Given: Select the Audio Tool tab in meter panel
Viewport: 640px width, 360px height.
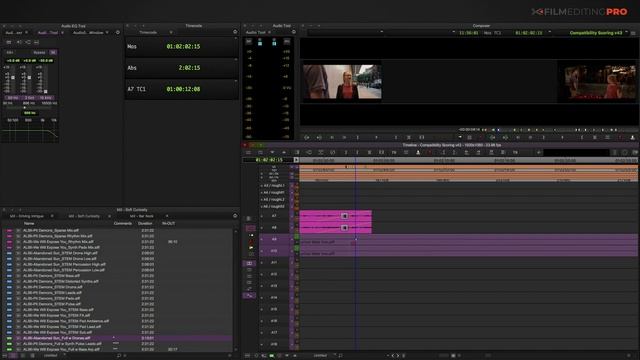Looking at the screenshot, I should click(256, 32).
